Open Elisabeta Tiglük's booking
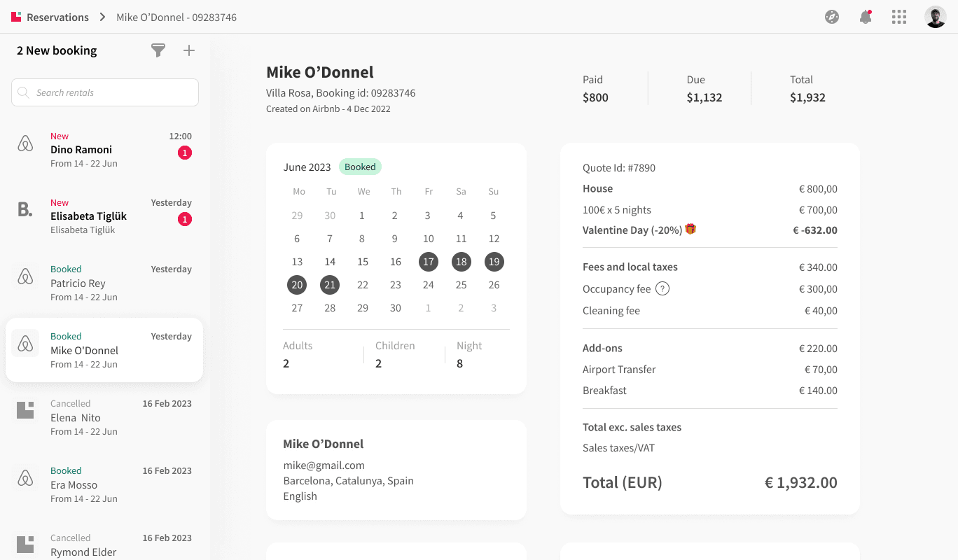The image size is (958, 560). [x=104, y=216]
